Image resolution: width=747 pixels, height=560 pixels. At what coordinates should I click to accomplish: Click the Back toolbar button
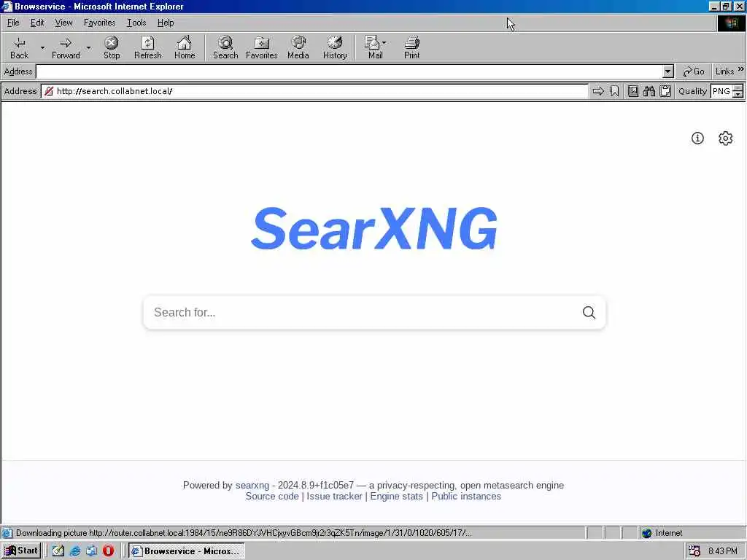[19, 47]
